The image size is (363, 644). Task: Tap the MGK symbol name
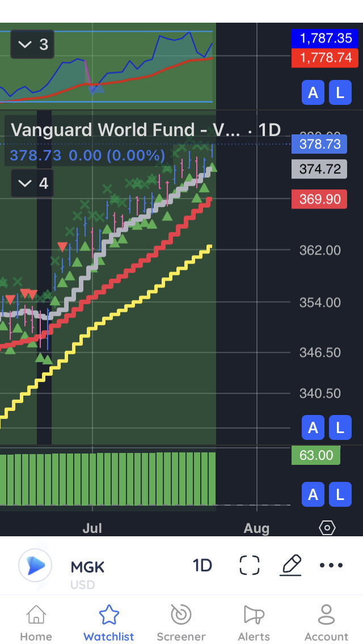point(87,567)
